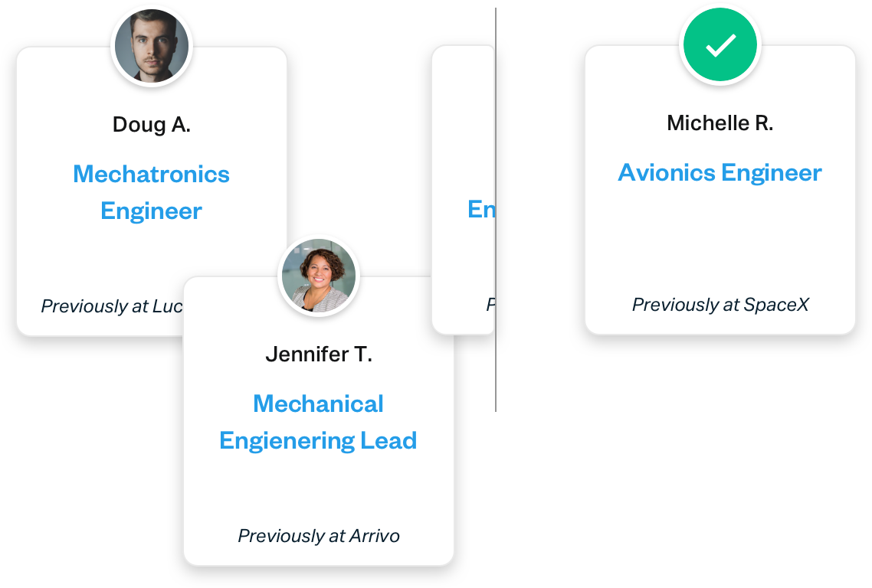The width and height of the screenshot is (872, 588).
Task: Click the clipped P text on the partial card
Action: pos(490,305)
